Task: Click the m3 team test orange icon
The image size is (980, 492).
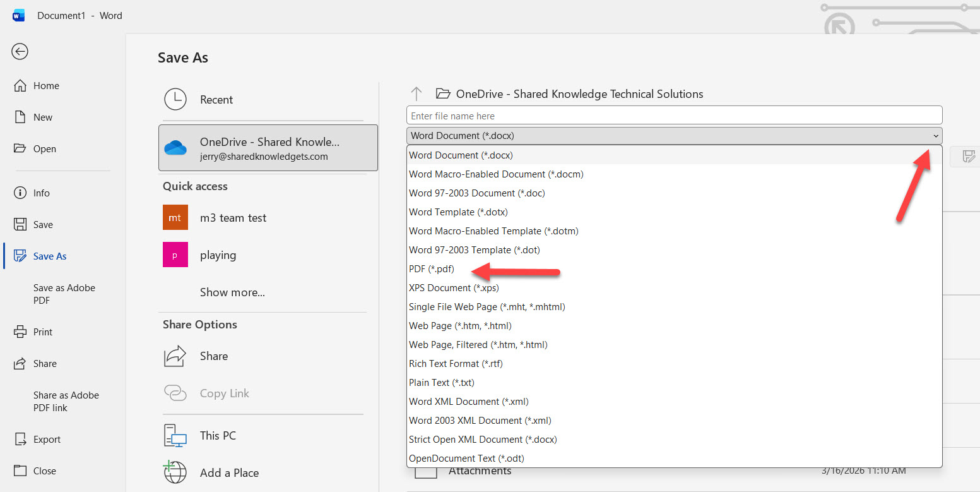Action: pyautogui.click(x=175, y=218)
